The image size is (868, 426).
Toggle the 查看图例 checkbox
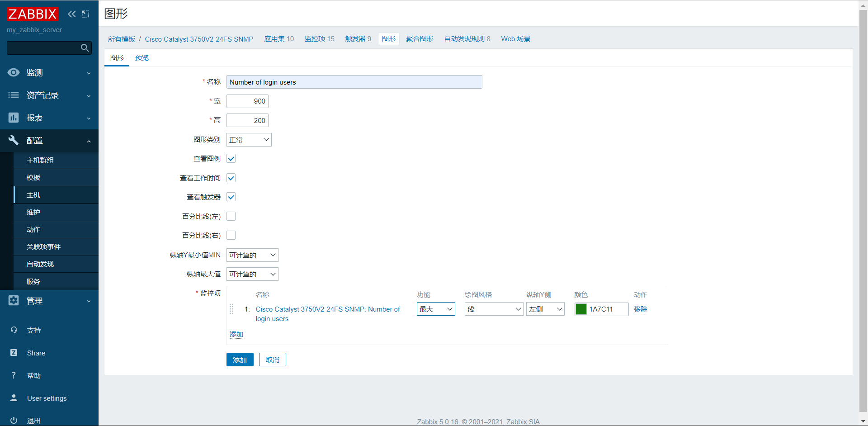tap(231, 159)
